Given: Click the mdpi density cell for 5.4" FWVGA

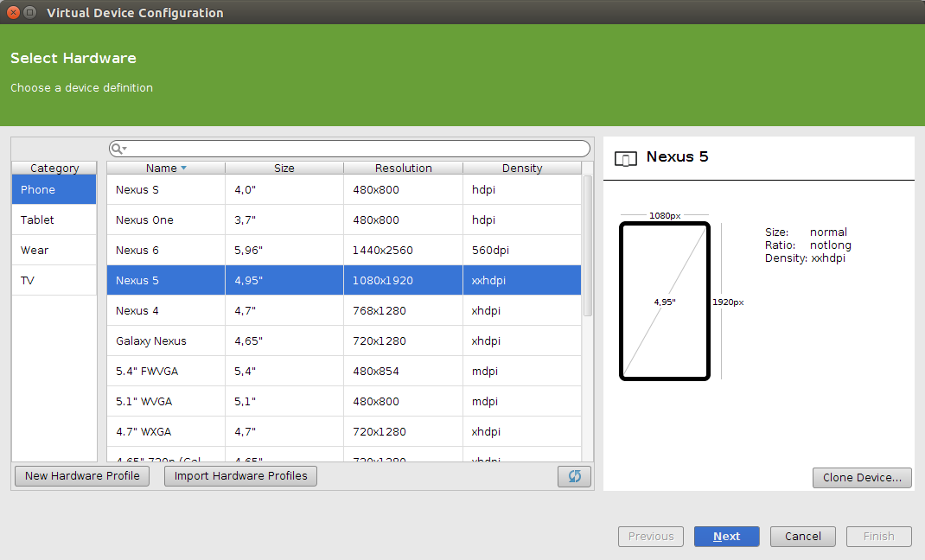Looking at the screenshot, I should (x=522, y=372).
